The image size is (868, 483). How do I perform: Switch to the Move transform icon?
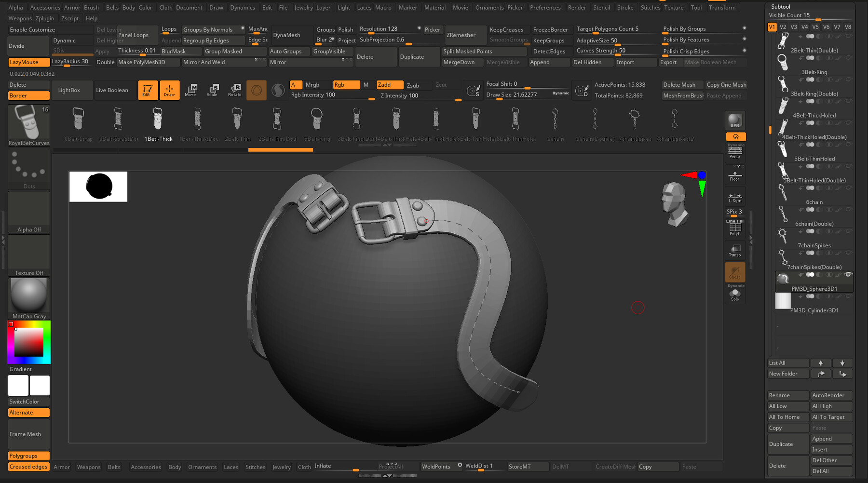click(190, 90)
